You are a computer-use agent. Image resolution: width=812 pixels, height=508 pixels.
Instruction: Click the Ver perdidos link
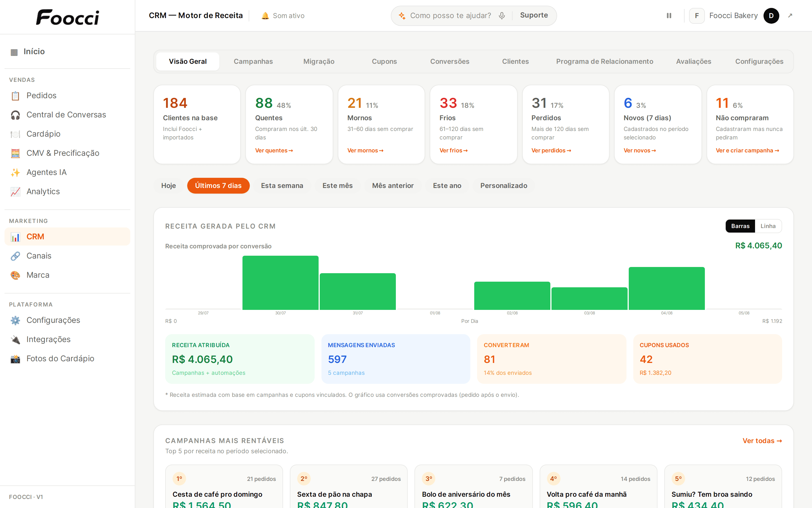[551, 150]
